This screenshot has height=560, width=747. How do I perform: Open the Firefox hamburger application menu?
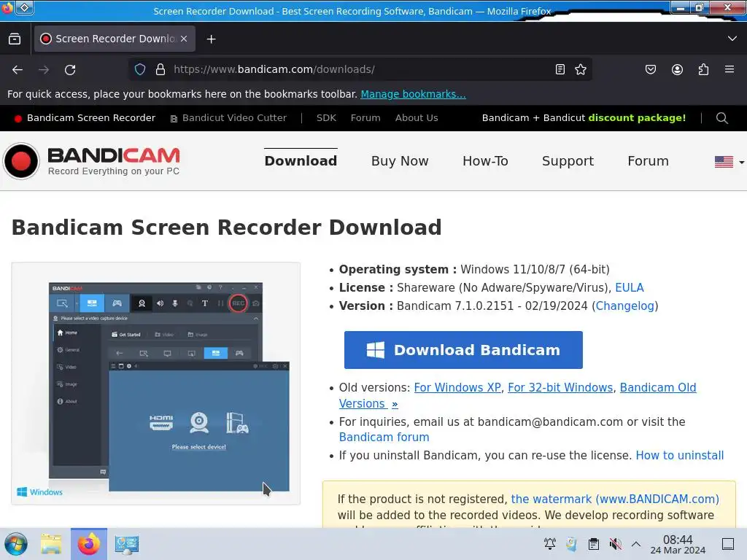point(729,69)
